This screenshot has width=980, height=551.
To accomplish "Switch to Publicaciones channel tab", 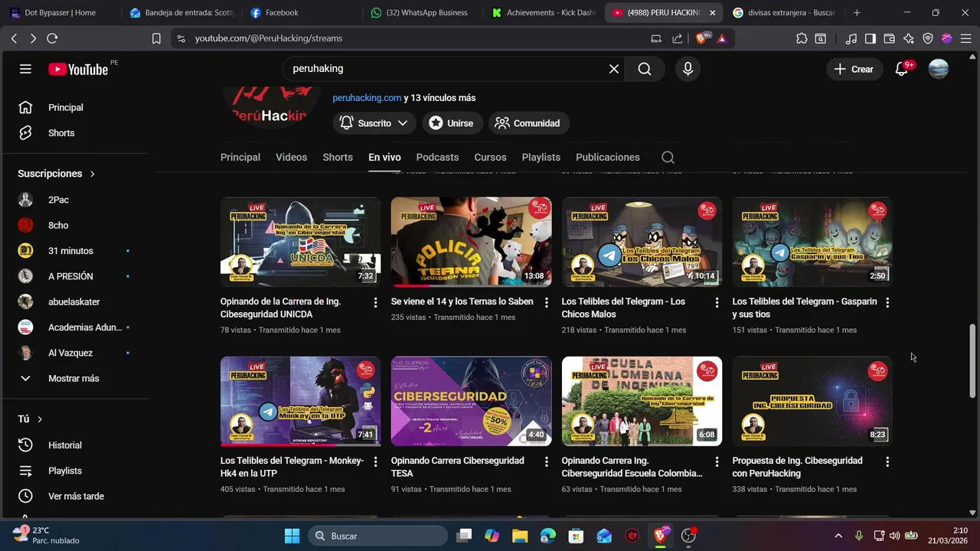I will pyautogui.click(x=608, y=157).
